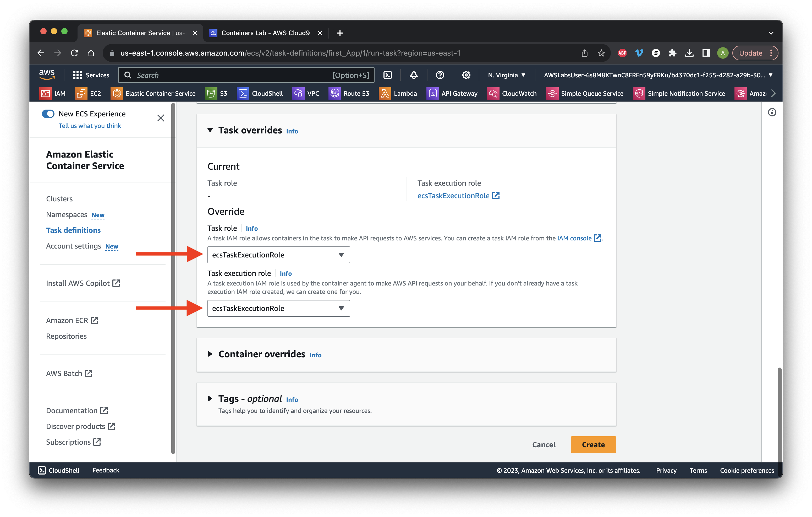Open the EC2 shortcut in favorites bar
Screen dimensions: 812x517
click(88, 94)
